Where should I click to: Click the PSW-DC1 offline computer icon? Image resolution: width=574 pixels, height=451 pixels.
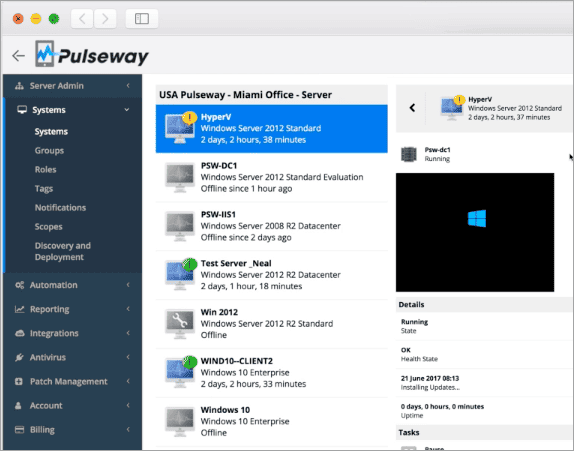(x=179, y=177)
